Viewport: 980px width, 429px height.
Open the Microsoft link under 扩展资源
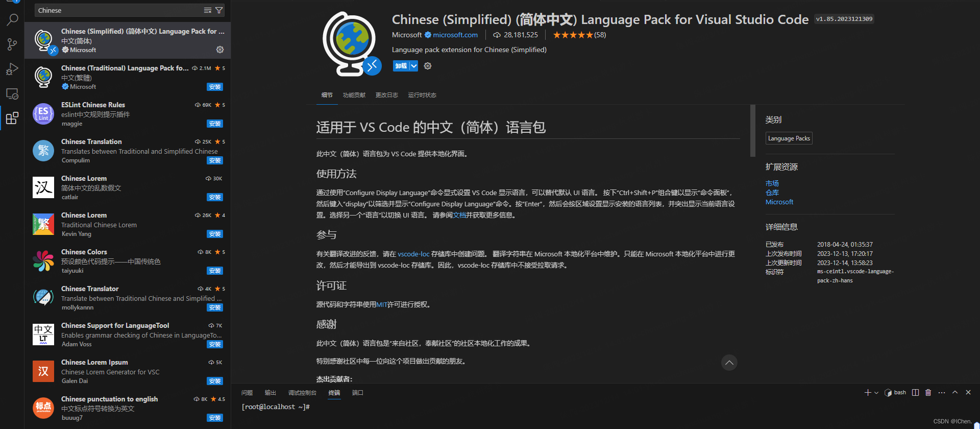point(779,202)
